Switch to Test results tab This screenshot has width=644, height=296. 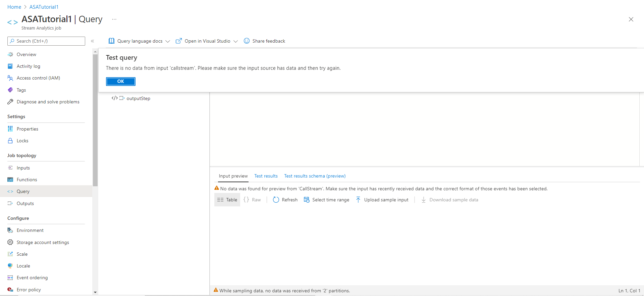click(266, 176)
